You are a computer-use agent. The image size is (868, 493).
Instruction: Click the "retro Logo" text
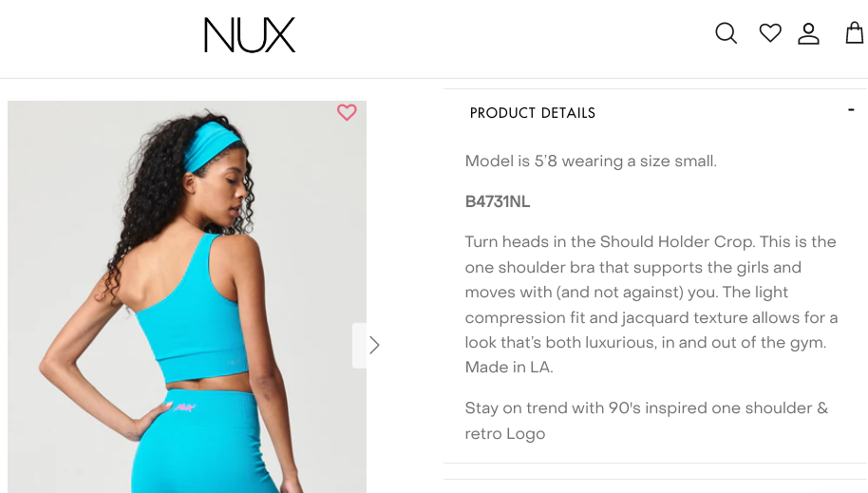click(505, 434)
